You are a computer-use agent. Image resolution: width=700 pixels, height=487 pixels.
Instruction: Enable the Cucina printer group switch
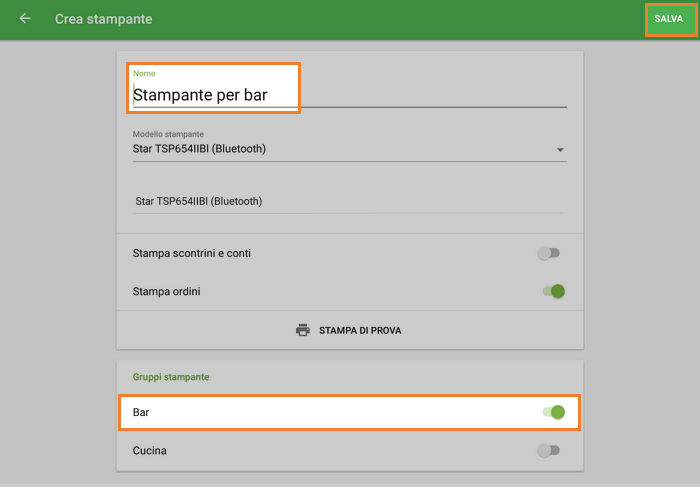(x=549, y=451)
